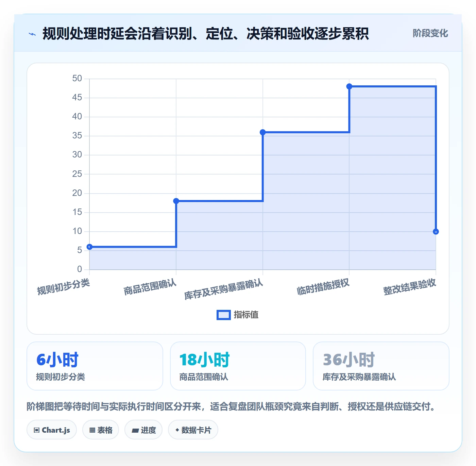
Task: Click the square icon in Chart.js tag
Action: click(x=37, y=430)
